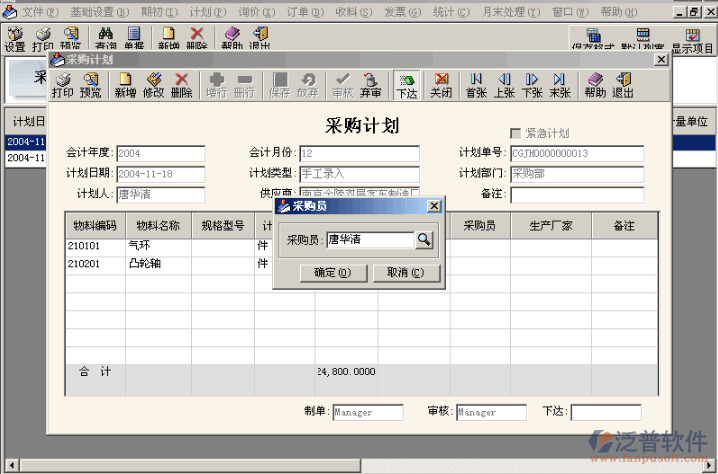Click 取消 button in 采购员 dialog
718x474 pixels.
405,272
